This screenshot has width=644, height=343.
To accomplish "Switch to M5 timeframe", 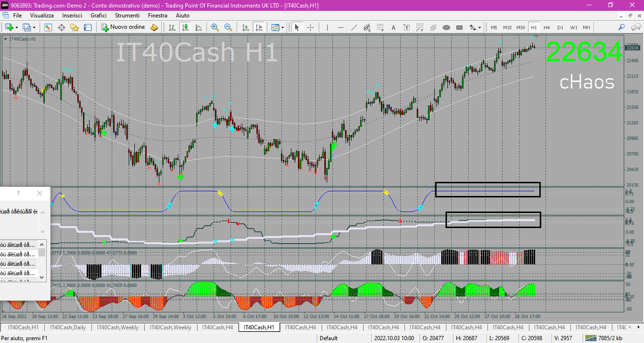I will point(494,27).
